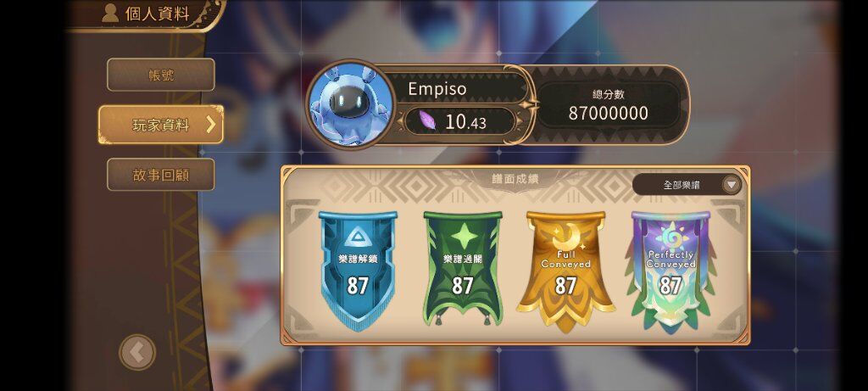The width and height of the screenshot is (868, 391).
Task: Tap the player name Empiso
Action: coord(437,89)
